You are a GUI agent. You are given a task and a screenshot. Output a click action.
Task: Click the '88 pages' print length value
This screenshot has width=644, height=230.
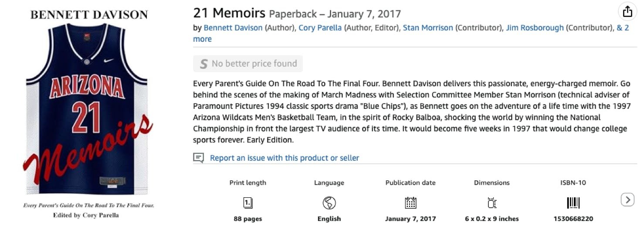(x=247, y=219)
